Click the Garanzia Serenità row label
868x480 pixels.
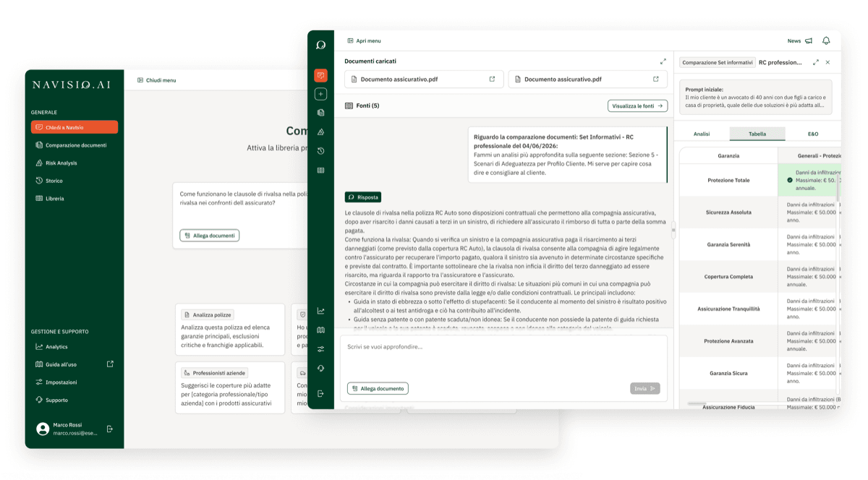(728, 244)
